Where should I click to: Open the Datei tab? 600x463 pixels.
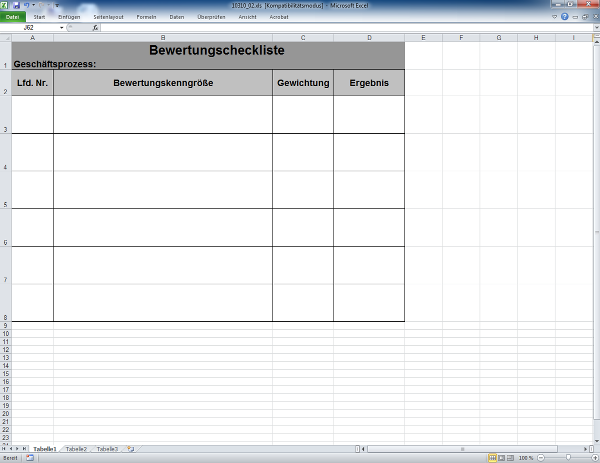pyautogui.click(x=14, y=17)
